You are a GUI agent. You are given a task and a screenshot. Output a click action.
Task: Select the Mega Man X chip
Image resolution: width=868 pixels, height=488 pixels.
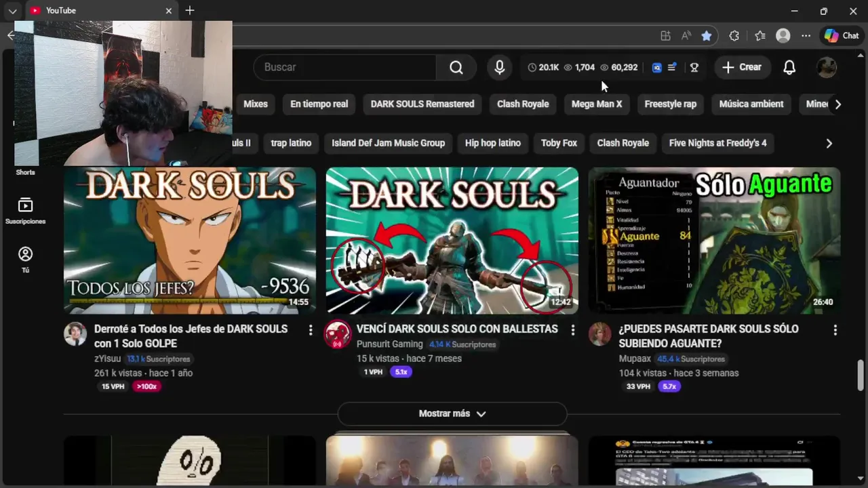(x=597, y=104)
